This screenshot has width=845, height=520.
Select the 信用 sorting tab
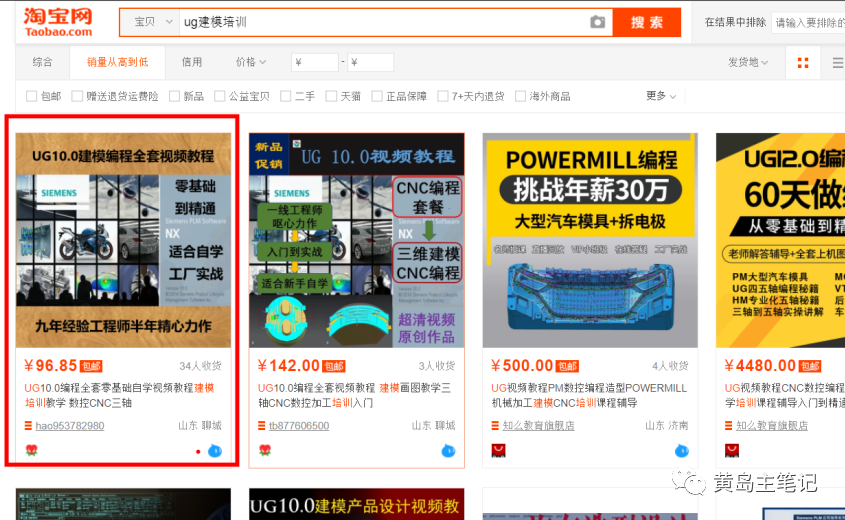tap(192, 62)
